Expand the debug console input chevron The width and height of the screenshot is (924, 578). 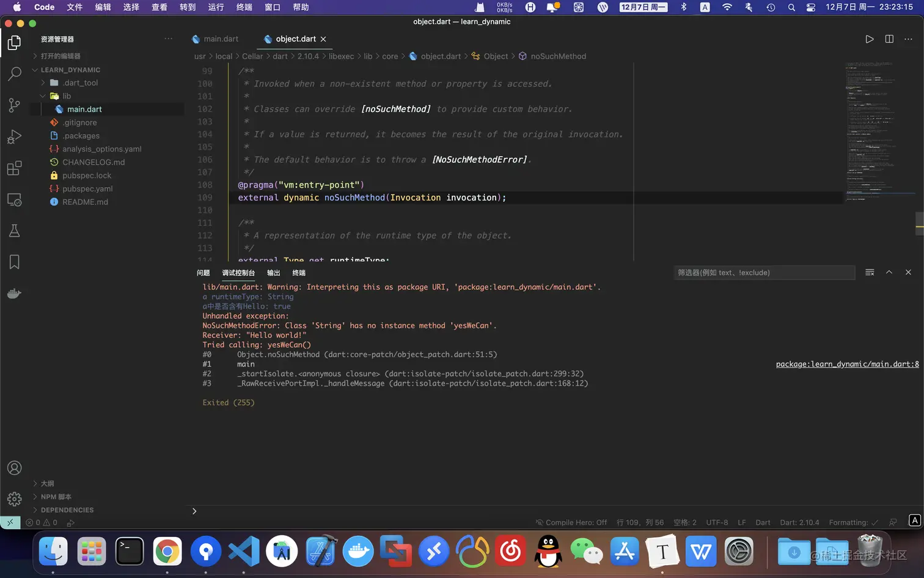coord(194,511)
